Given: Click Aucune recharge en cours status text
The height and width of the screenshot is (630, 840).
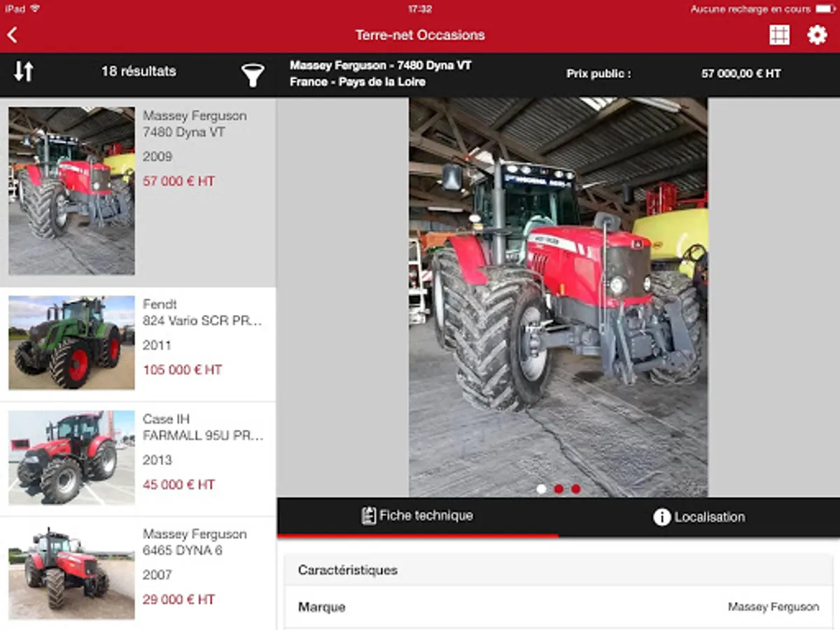Looking at the screenshot, I should 750,9.
